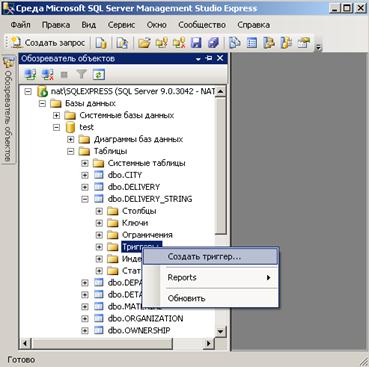Screen dimensions: 369x367
Task: Click the Создать запрос toolbar button
Action: [x=47, y=43]
